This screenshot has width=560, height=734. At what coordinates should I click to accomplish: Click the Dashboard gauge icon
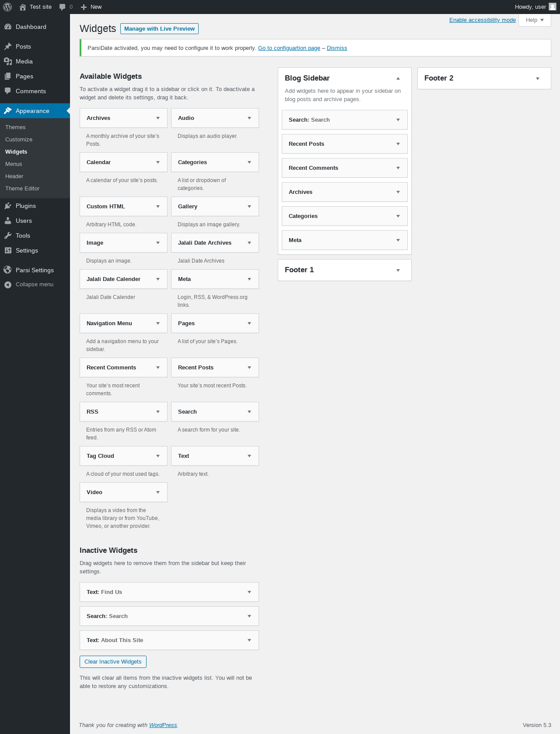pos(8,27)
